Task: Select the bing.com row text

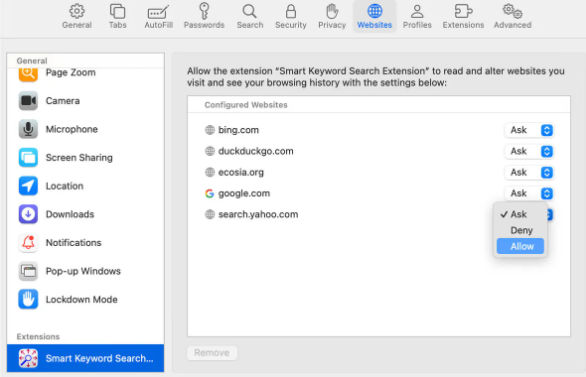Action: point(238,130)
